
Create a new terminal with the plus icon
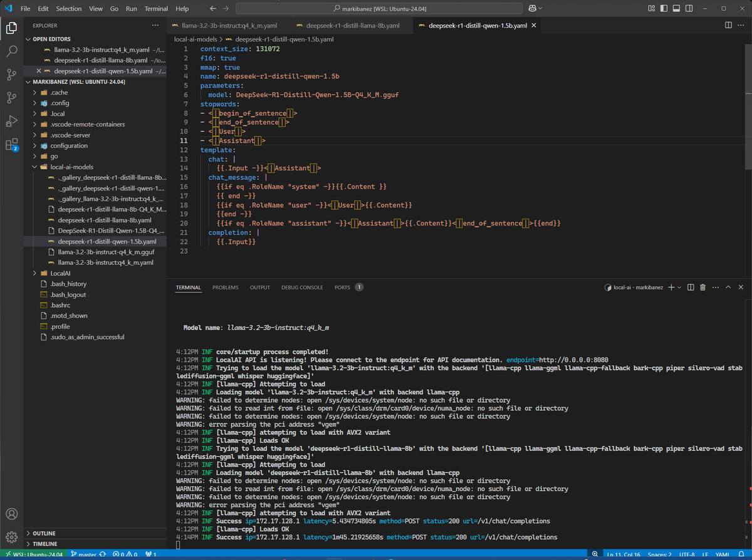tap(671, 288)
